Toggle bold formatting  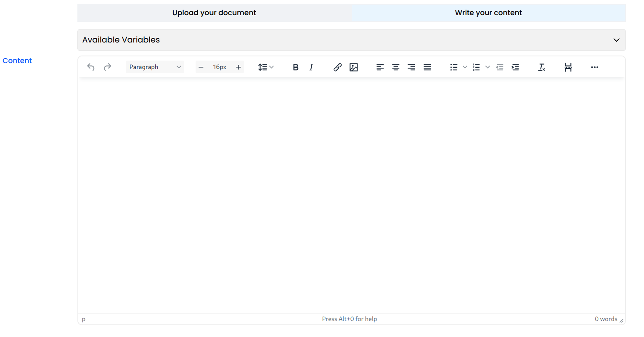[295, 67]
